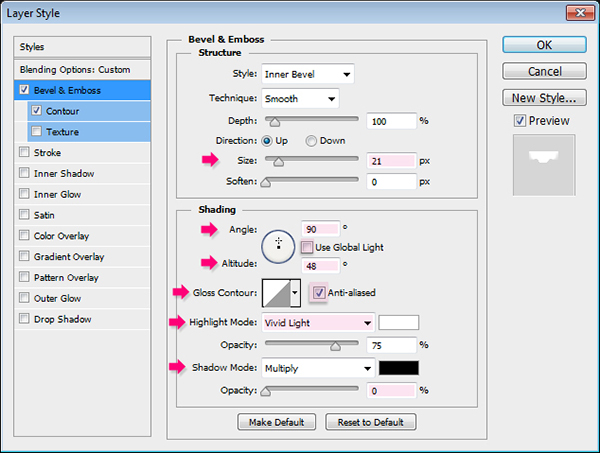Open Blending Options: Custom section
Image resolution: width=600 pixels, height=453 pixels.
82,70
